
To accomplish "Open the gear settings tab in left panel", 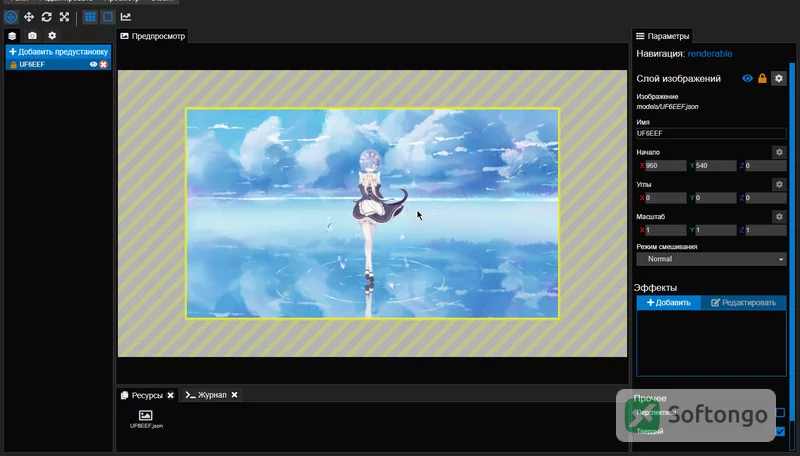I will pos(52,36).
